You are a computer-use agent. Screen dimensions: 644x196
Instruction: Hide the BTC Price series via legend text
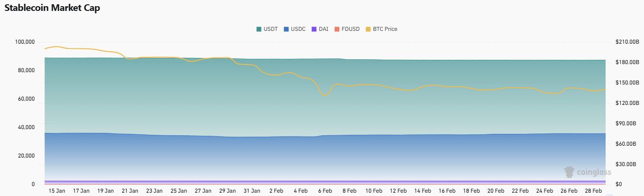[385, 29]
